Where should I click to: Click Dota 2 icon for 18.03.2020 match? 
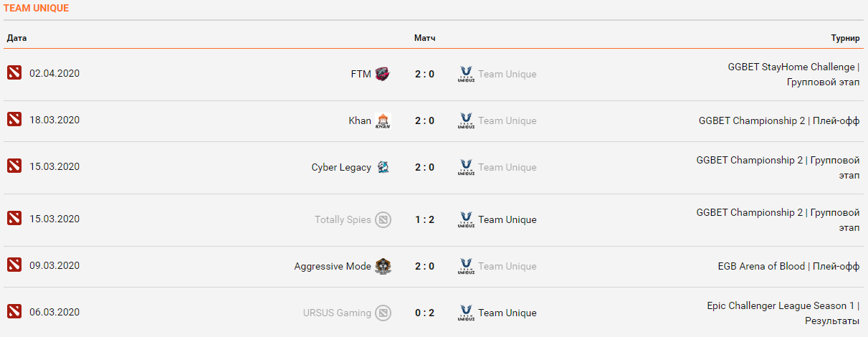(14, 119)
